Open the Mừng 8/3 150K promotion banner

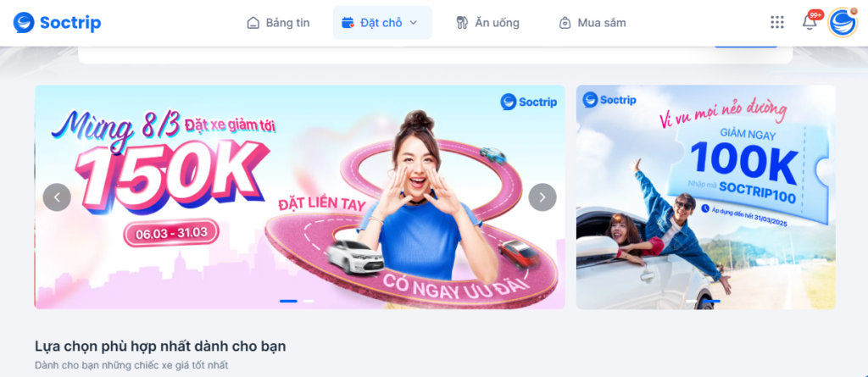pyautogui.click(x=299, y=197)
